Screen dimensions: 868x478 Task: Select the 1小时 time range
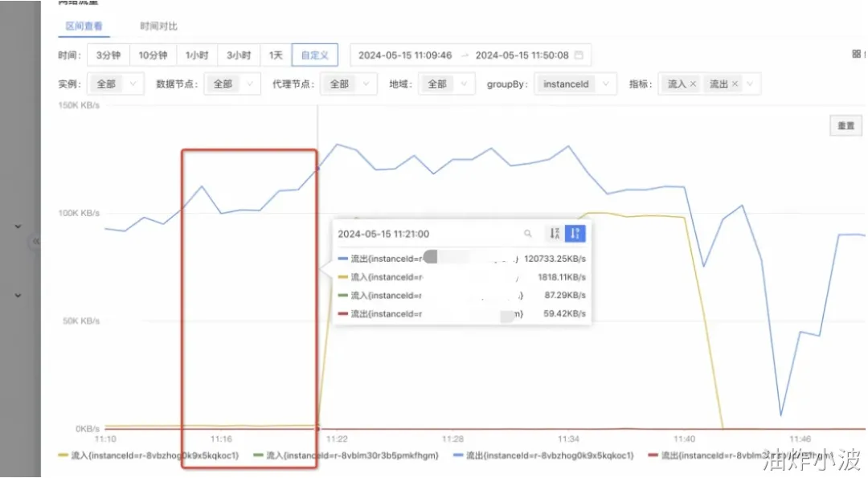(197, 55)
